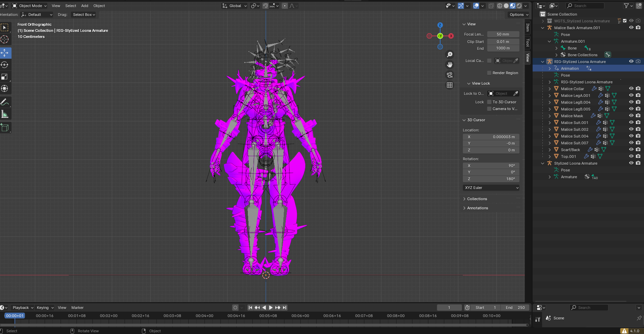This screenshot has height=334, width=644.
Task: Select the Animation row in outliner
Action: coord(588,68)
